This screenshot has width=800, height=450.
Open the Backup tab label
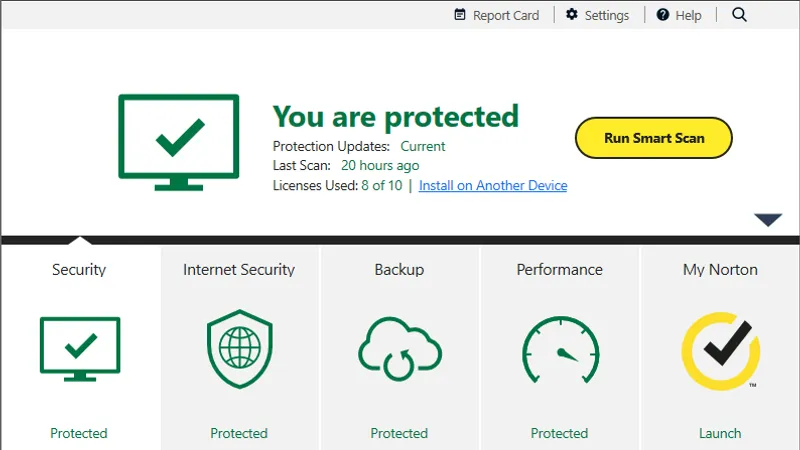(399, 269)
